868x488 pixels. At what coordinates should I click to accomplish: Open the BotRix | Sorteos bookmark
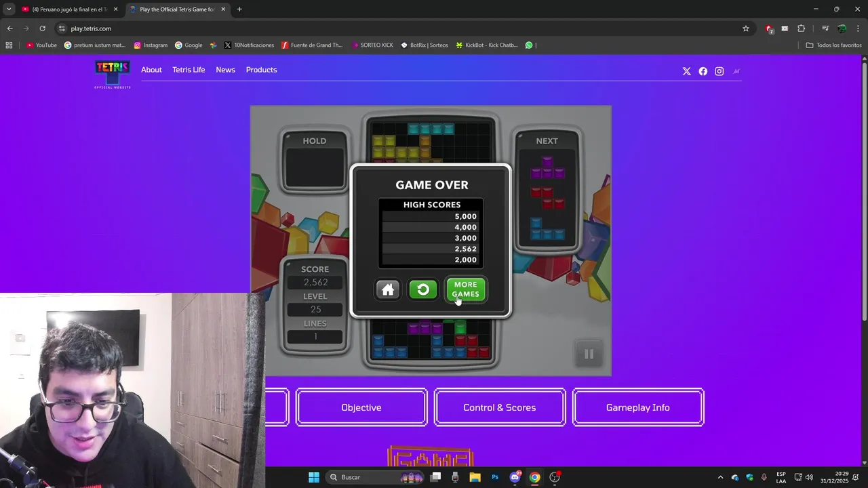425,45
